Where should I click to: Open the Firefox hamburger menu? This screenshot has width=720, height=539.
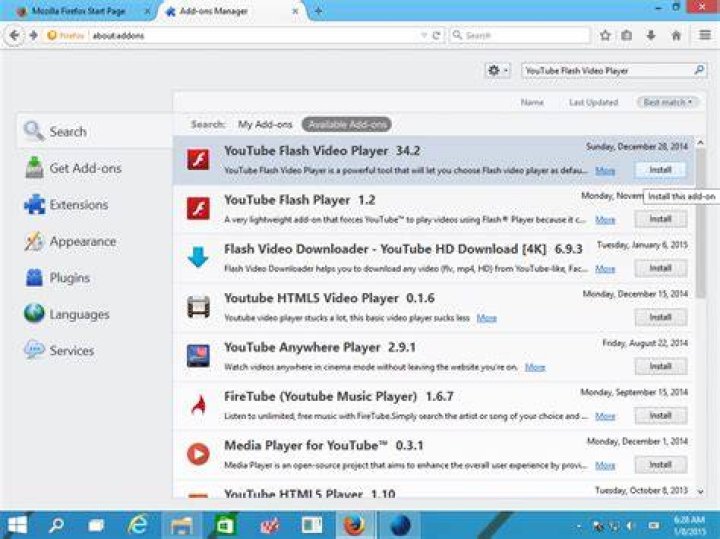[x=705, y=35]
